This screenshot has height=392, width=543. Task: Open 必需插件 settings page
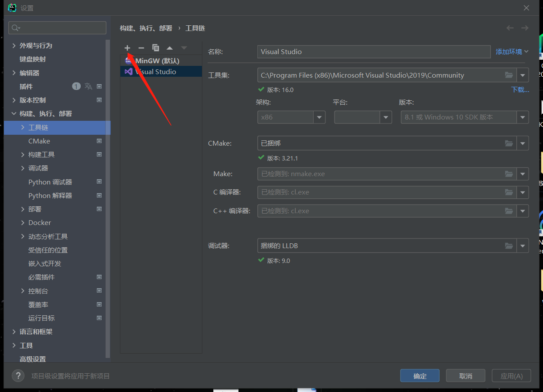tap(41, 277)
